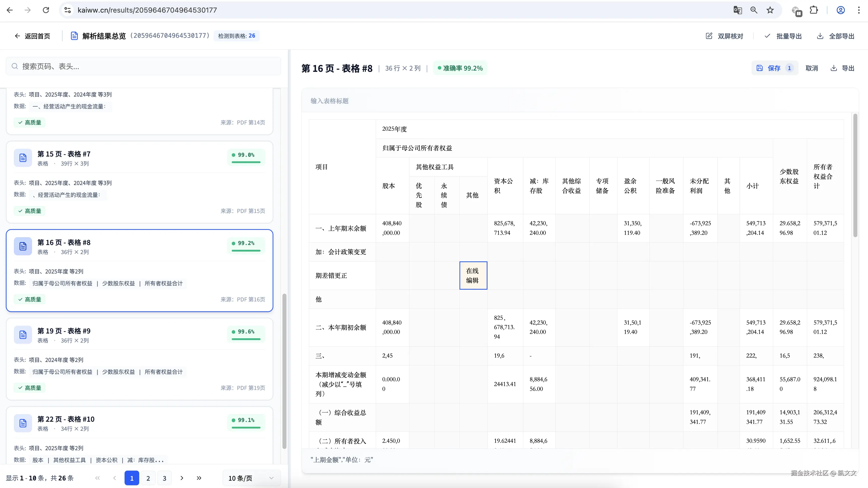Go back with browser back arrow
The height and width of the screenshot is (488, 868).
coord(10,10)
